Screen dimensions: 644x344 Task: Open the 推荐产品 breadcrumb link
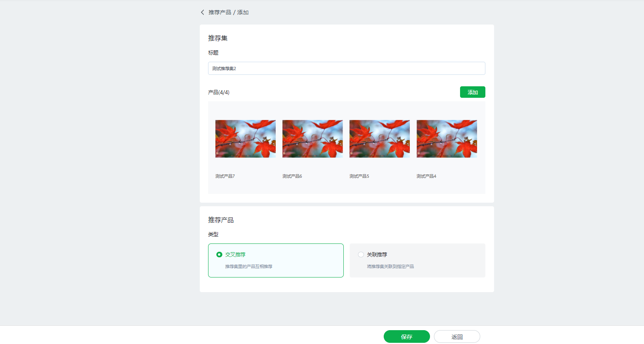(x=220, y=12)
